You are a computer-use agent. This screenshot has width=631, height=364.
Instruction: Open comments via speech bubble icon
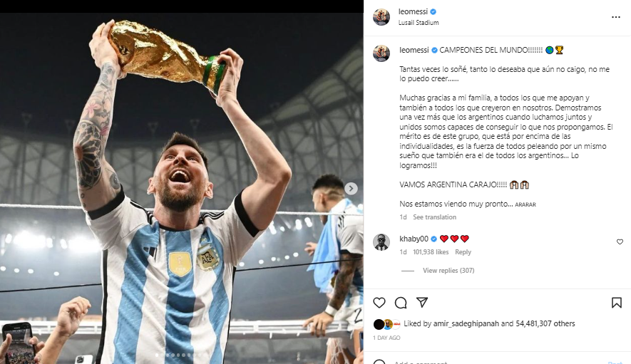[401, 303]
